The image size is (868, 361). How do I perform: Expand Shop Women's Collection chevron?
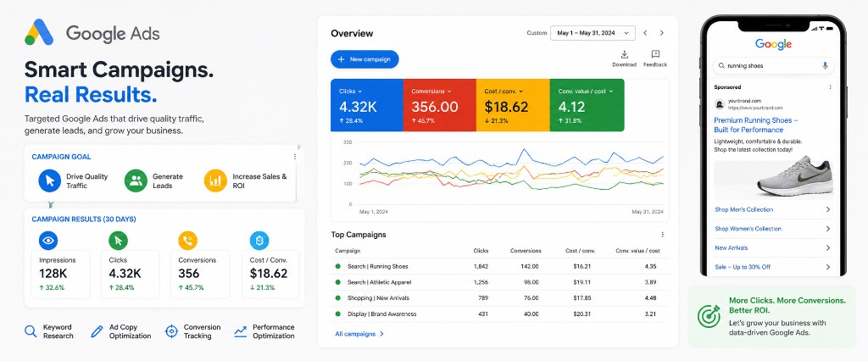pos(828,229)
